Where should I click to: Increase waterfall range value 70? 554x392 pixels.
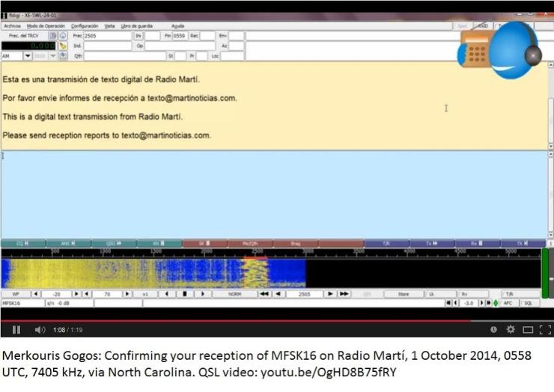[x=127, y=294]
